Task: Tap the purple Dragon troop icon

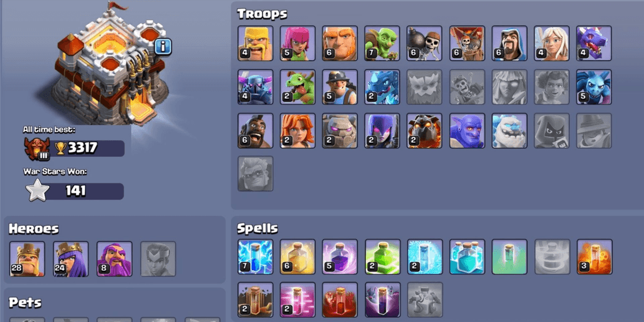Action: [594, 44]
